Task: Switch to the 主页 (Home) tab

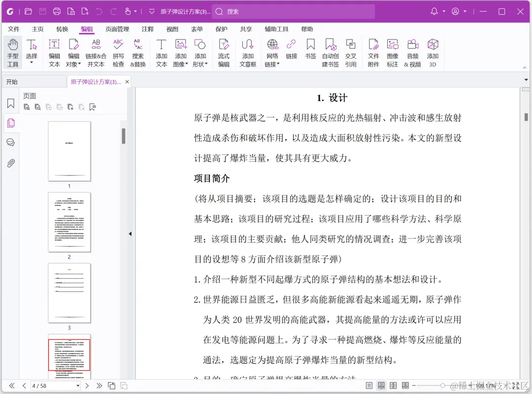Action: click(37, 29)
